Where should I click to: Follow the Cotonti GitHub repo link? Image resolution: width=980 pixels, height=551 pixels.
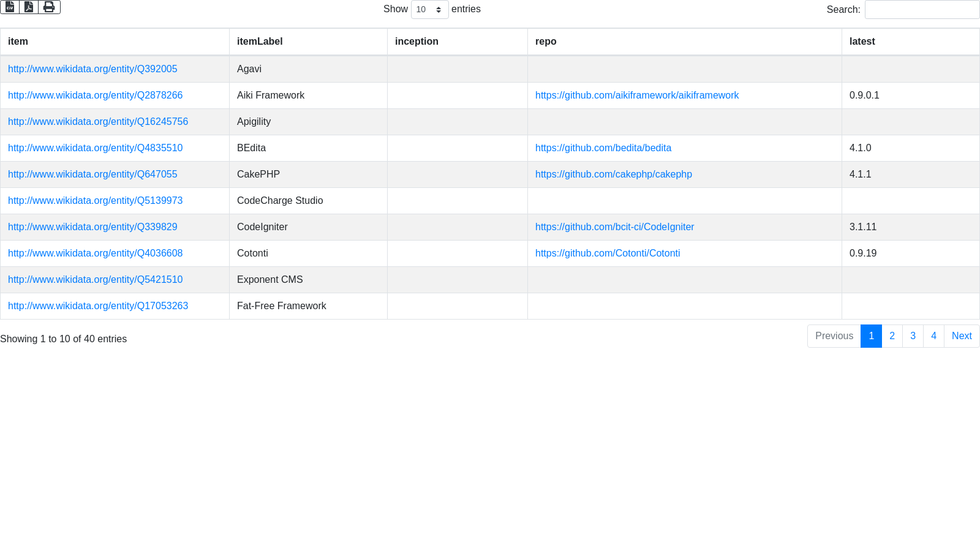pos(607,253)
